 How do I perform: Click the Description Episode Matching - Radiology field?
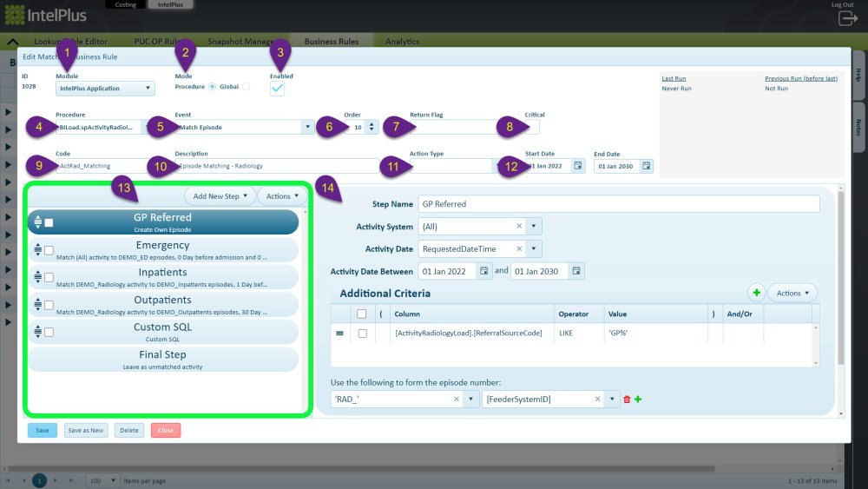[x=277, y=166]
